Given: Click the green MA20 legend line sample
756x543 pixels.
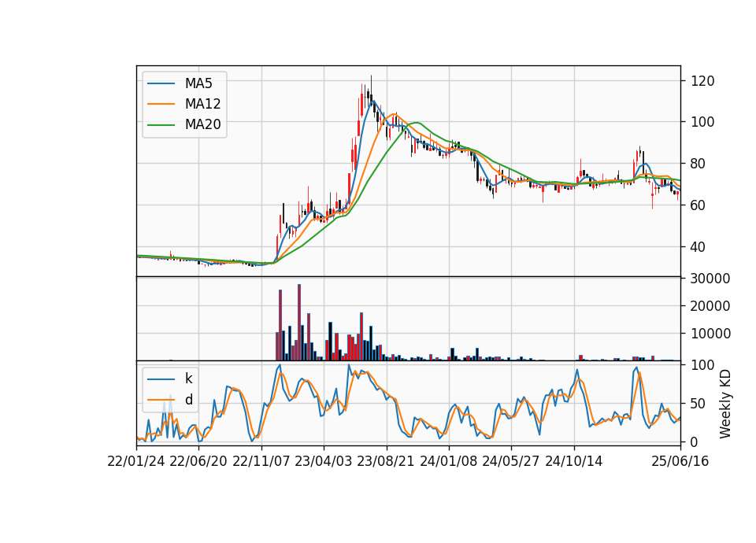Looking at the screenshot, I should tap(161, 125).
